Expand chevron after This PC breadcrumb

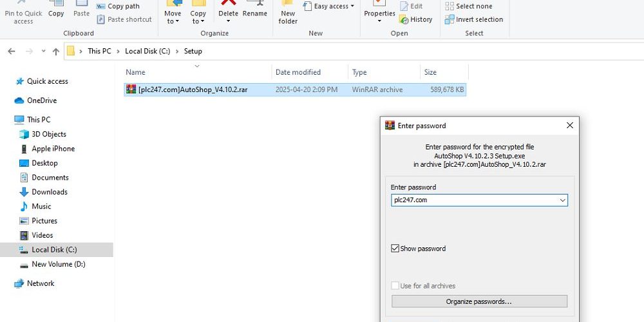point(118,52)
